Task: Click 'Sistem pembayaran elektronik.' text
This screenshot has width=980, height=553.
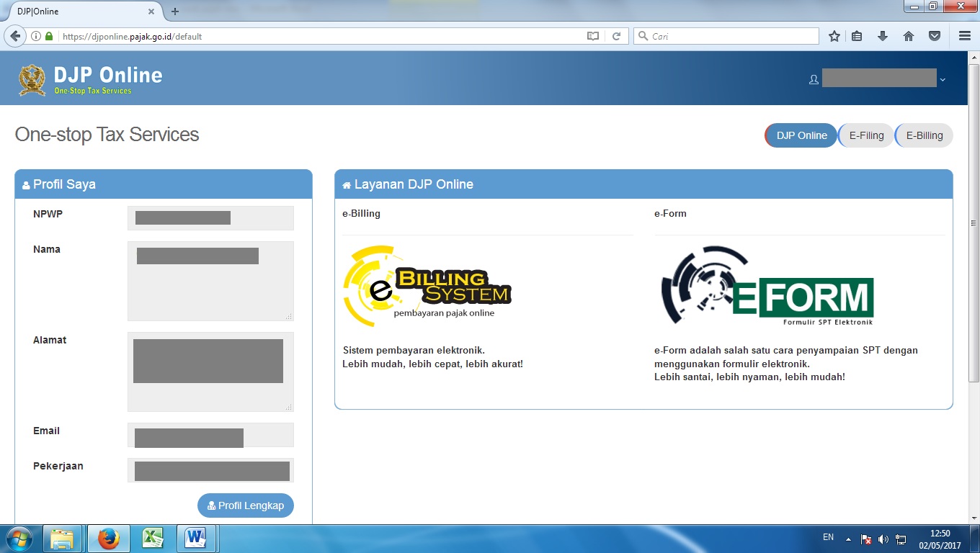Action: [414, 351]
